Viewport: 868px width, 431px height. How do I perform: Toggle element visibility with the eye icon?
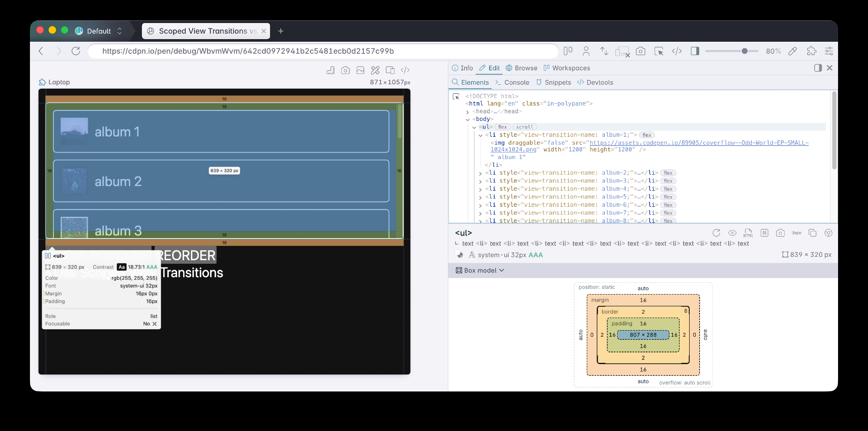(732, 233)
